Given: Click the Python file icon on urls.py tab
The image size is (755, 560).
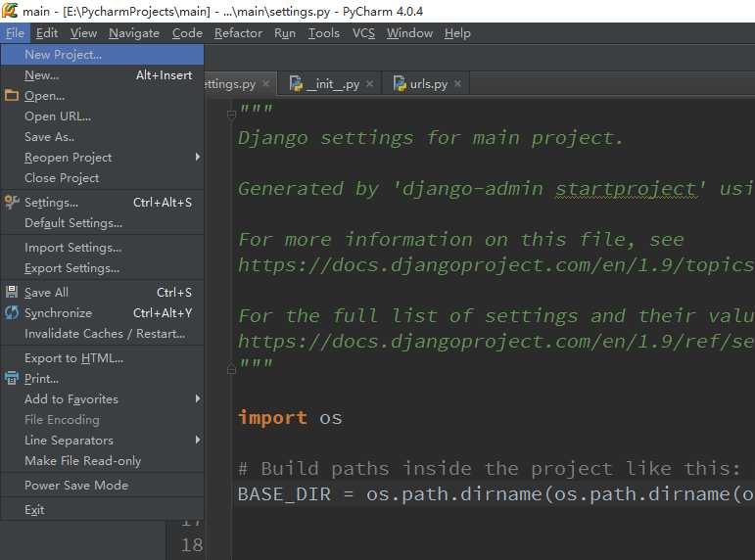Looking at the screenshot, I should (400, 84).
